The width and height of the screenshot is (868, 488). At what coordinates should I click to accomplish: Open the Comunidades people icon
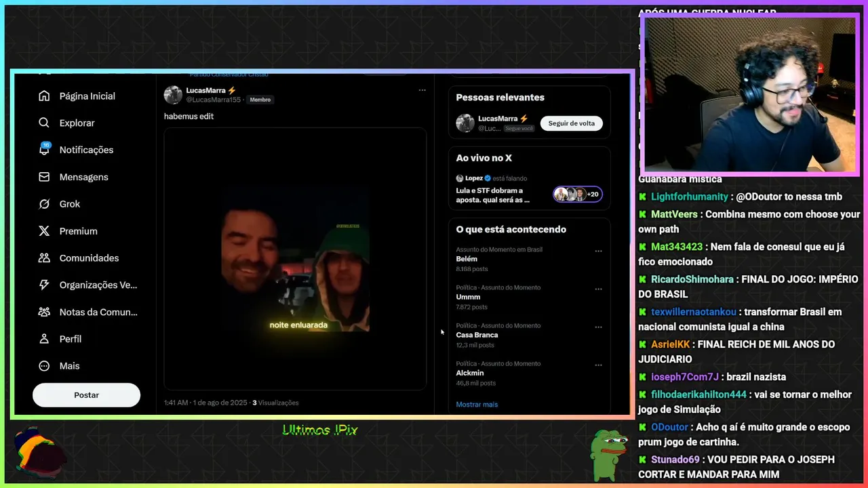point(44,258)
